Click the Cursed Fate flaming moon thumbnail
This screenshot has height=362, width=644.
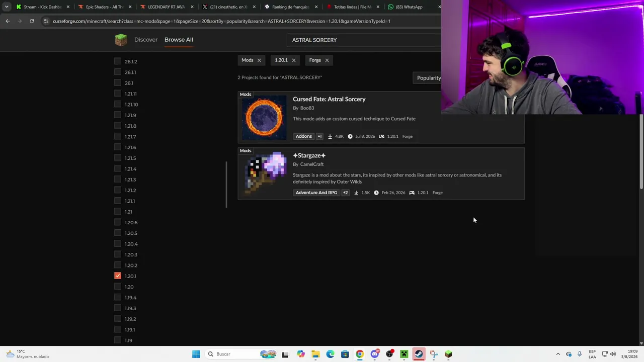[264, 118]
